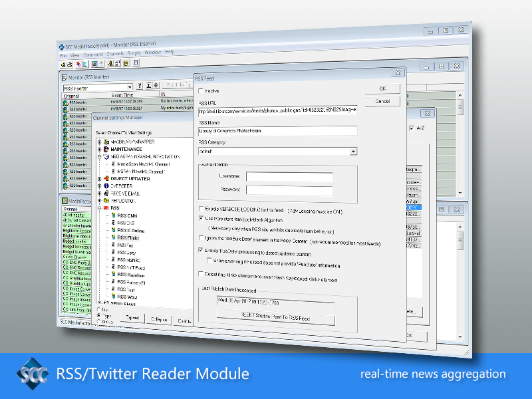This screenshot has width=532, height=399.
Task: Click the Collapse button in Channel Settings Manager
Action: [159, 319]
